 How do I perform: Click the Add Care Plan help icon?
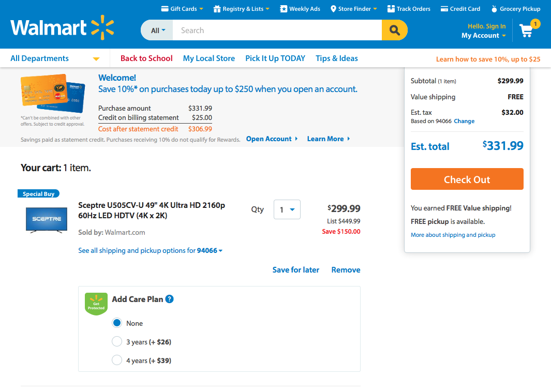point(169,299)
